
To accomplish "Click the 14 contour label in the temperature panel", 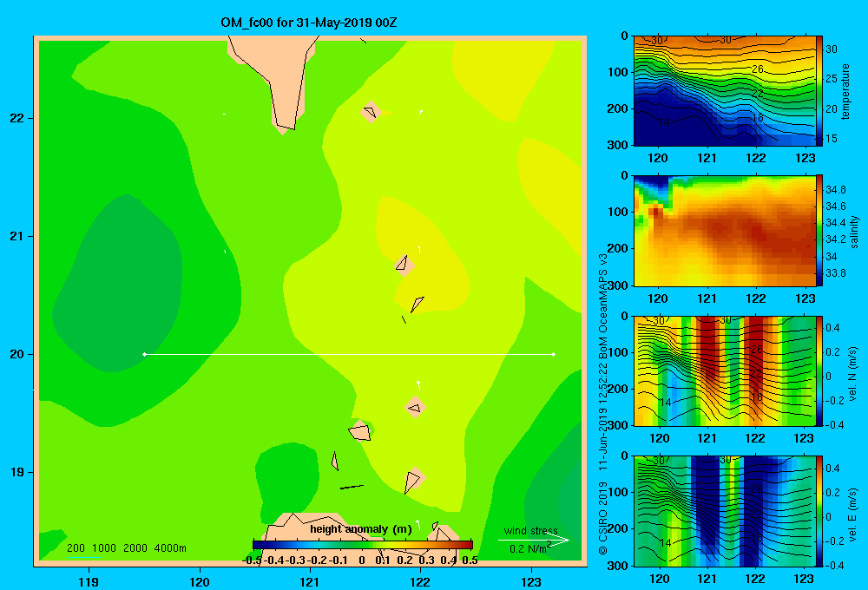I will [x=664, y=121].
